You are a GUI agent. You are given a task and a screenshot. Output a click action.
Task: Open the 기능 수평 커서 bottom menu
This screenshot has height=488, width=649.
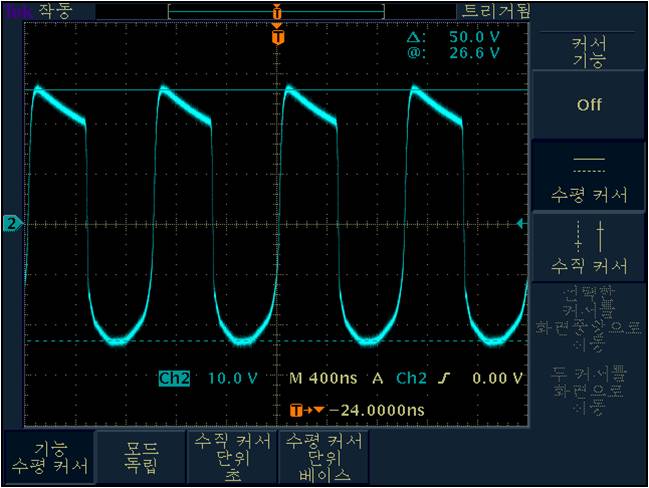(x=49, y=457)
